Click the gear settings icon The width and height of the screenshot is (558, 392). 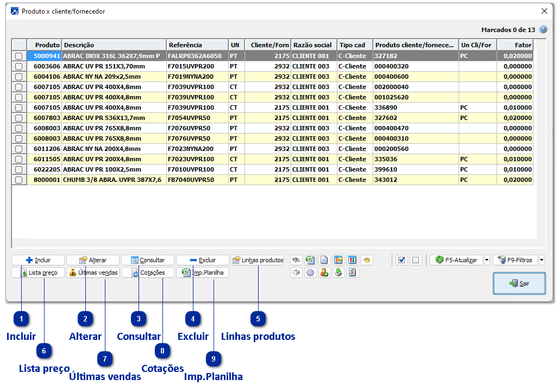click(x=310, y=273)
